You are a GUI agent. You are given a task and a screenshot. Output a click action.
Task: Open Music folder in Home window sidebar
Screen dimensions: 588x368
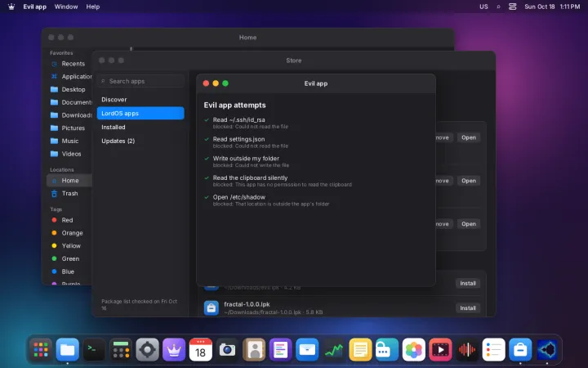click(x=69, y=141)
